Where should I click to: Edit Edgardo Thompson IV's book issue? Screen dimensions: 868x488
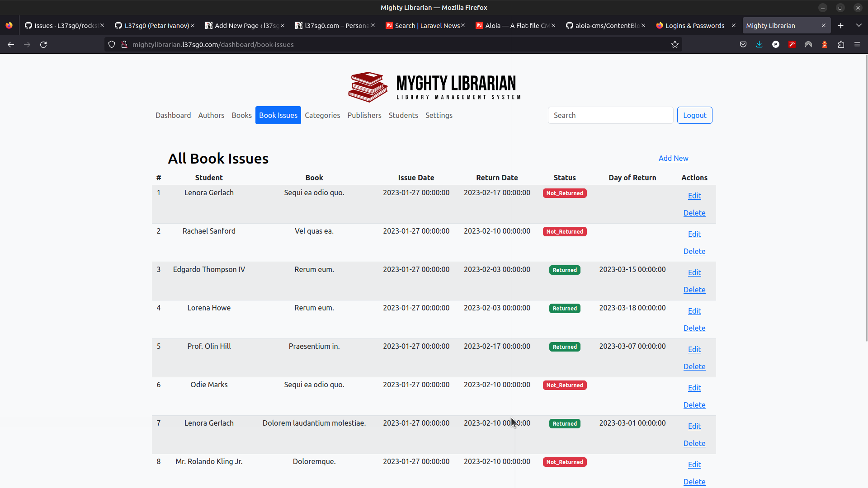(x=694, y=272)
